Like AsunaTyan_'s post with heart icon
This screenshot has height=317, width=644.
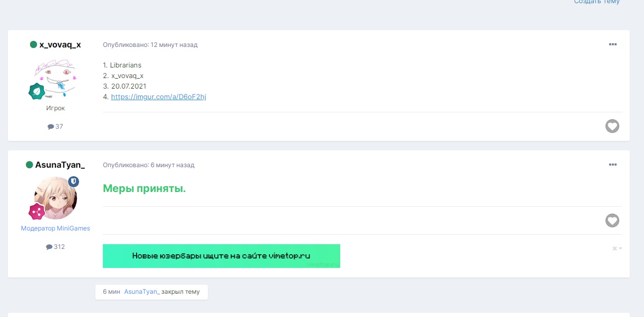[x=612, y=220]
